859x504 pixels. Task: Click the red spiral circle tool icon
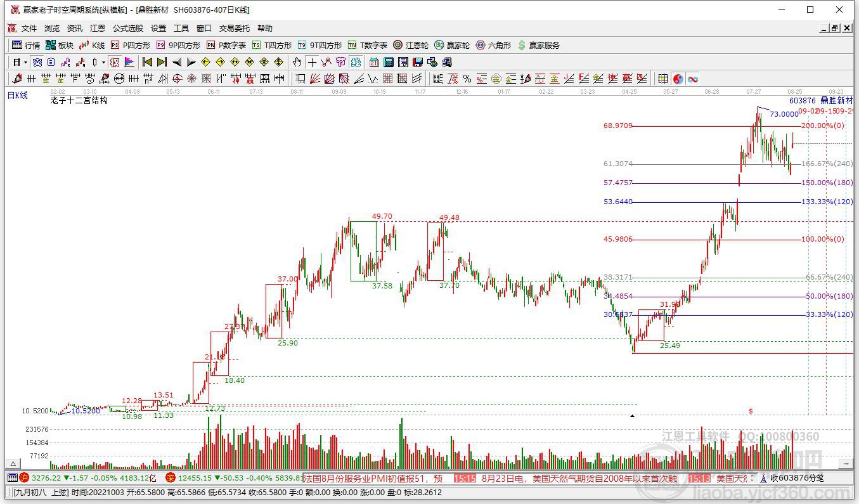(x=177, y=79)
